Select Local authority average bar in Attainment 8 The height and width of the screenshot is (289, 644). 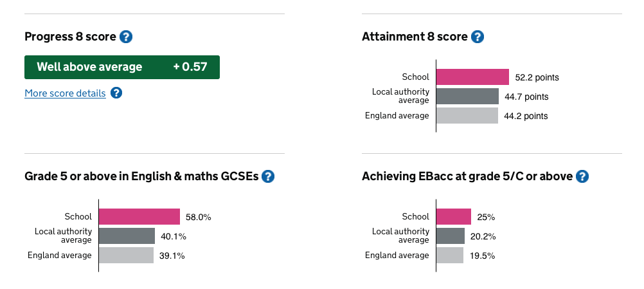[x=467, y=97]
